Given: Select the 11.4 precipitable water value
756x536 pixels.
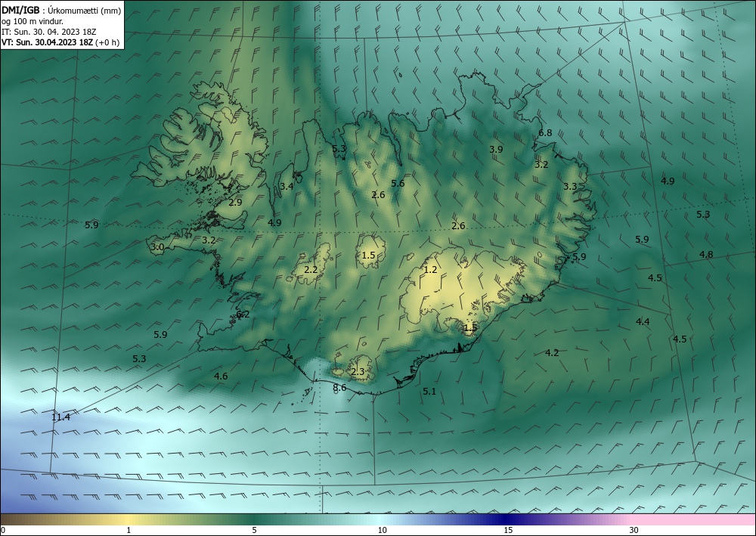Looking at the screenshot, I should coord(60,417).
